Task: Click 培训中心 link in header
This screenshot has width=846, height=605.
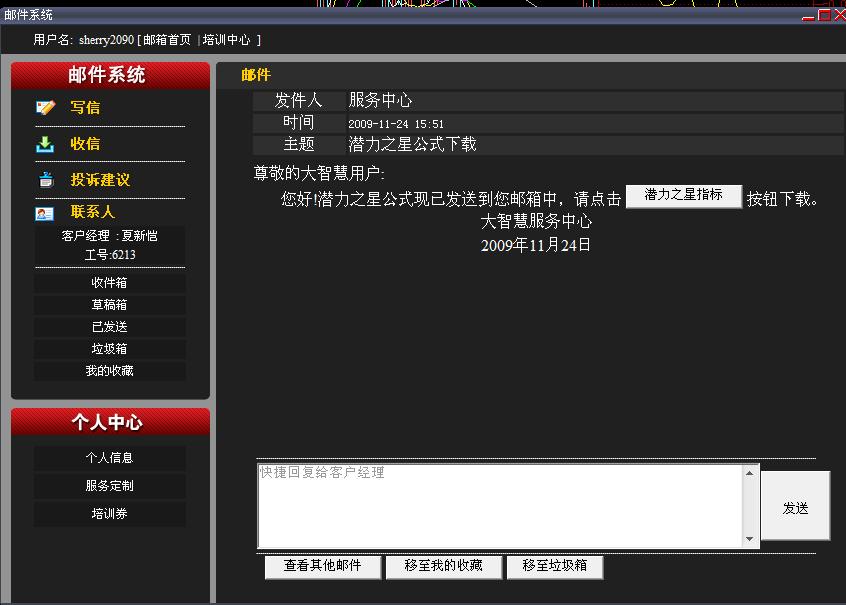Action: (227, 40)
